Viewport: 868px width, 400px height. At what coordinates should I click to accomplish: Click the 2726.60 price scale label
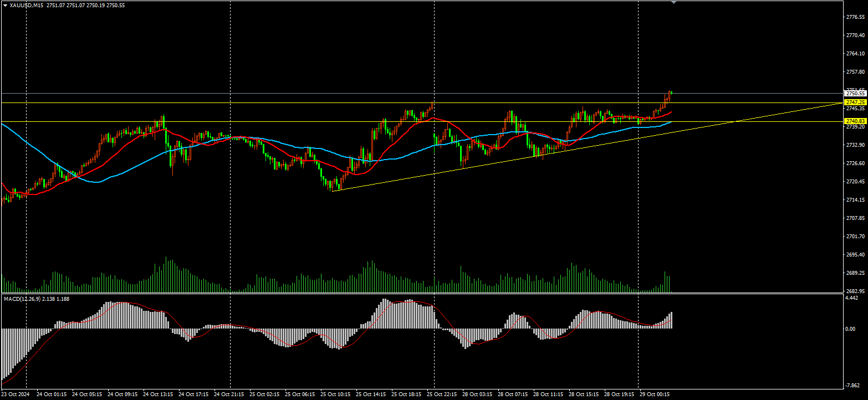pyautogui.click(x=856, y=163)
